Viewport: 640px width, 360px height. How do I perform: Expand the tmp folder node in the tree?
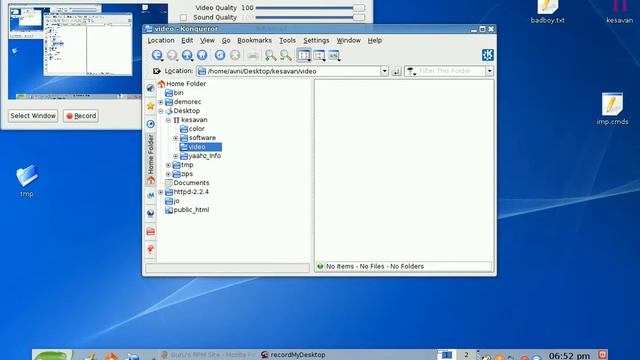pos(168,165)
